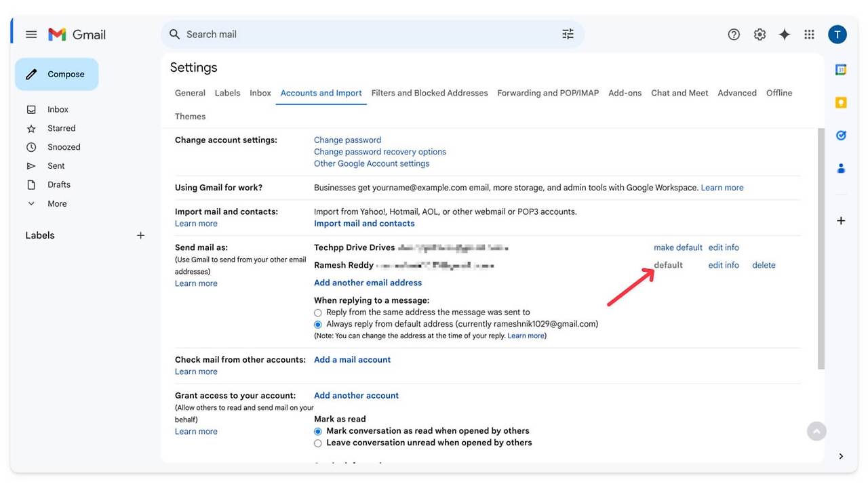Viewport: 868px width, 488px height.
Task: Click Learn more under Check mail
Action: [x=196, y=371]
